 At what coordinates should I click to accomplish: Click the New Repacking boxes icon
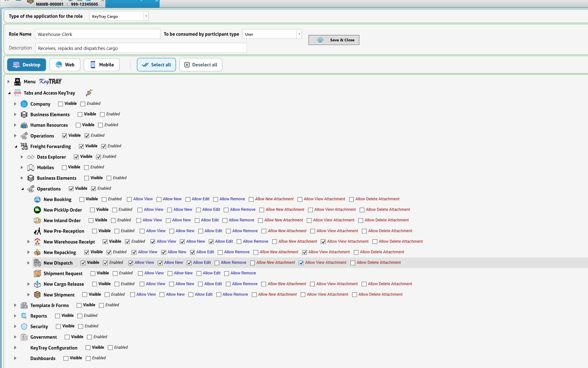[37, 252]
